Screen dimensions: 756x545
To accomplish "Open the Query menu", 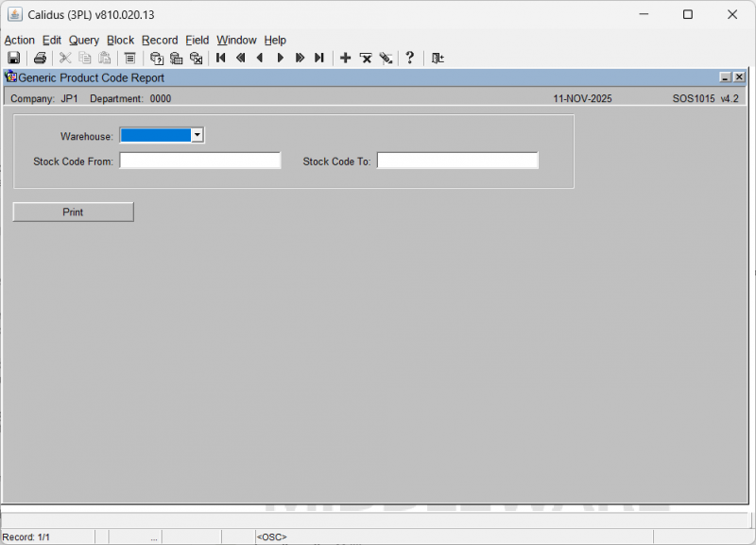I will 84,40.
